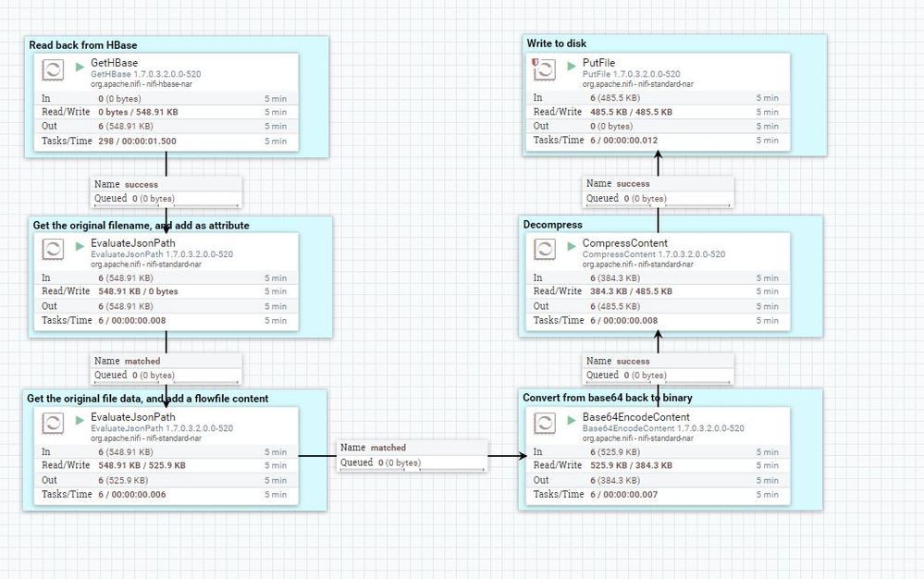924x579 pixels.
Task: Click running indicator of EvaluateJsonPath under file data label
Action: [x=80, y=420]
